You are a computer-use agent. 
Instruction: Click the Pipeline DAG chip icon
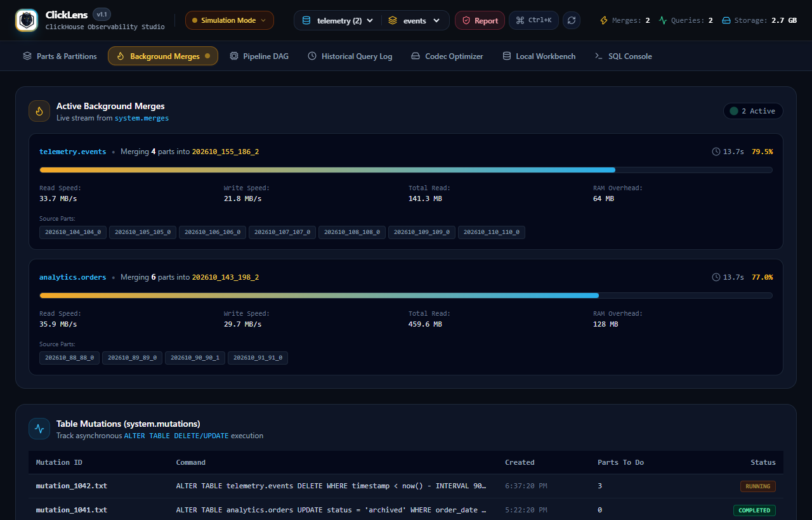pyautogui.click(x=234, y=56)
